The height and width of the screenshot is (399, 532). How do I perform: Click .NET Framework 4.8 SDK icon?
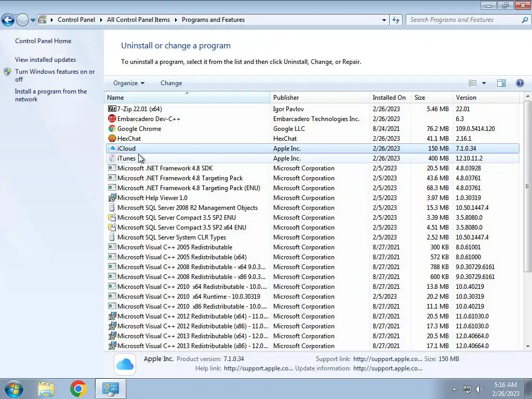click(112, 168)
